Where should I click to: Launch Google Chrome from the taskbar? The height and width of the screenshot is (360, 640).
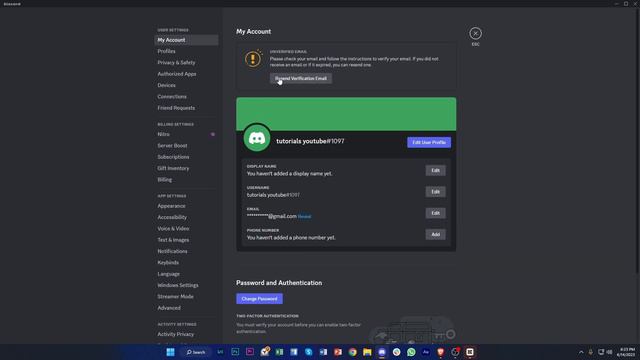353,352
